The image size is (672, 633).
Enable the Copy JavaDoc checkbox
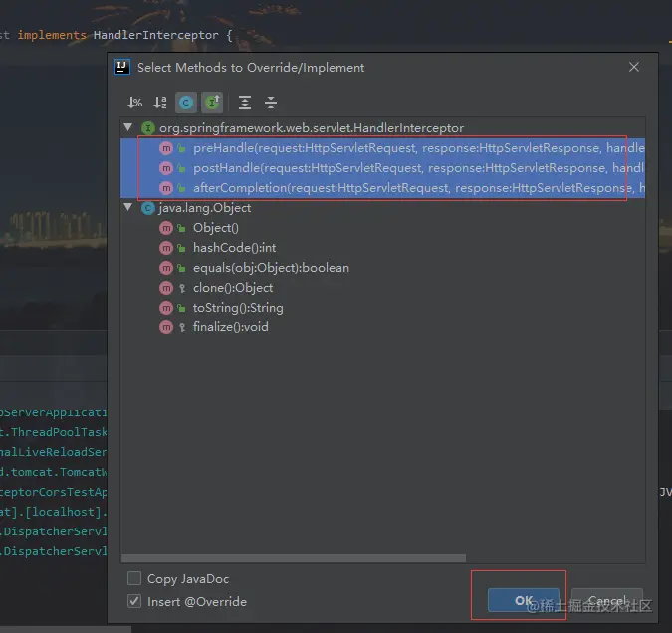pos(134,578)
